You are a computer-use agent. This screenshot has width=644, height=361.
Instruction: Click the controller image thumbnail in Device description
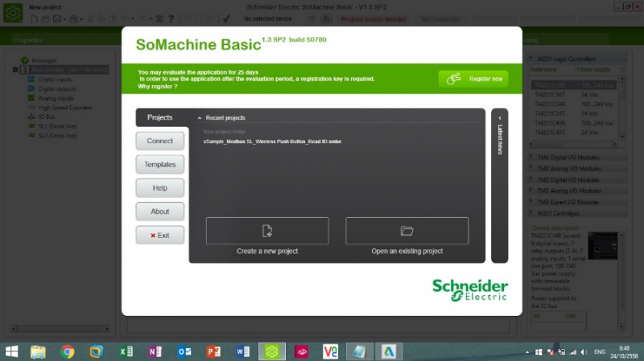coord(602,246)
